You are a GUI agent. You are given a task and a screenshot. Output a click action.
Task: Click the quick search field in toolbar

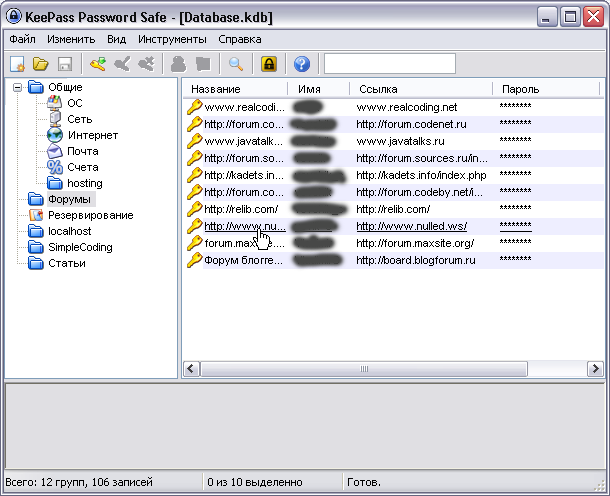pos(390,63)
